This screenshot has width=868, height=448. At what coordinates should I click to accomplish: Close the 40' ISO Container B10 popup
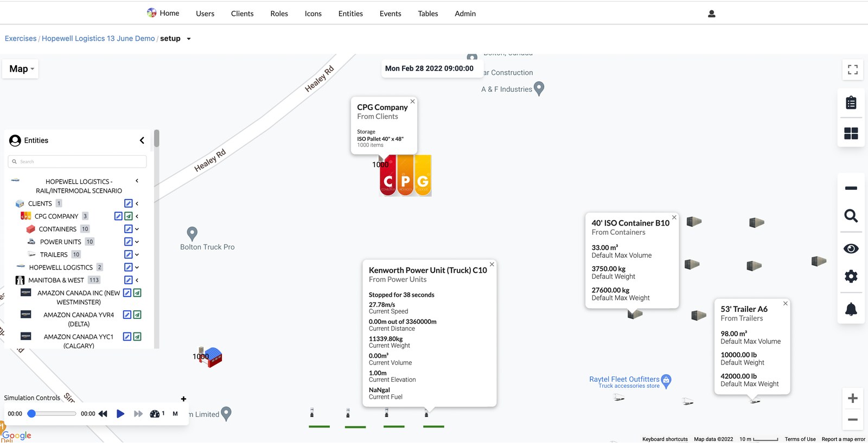674,217
